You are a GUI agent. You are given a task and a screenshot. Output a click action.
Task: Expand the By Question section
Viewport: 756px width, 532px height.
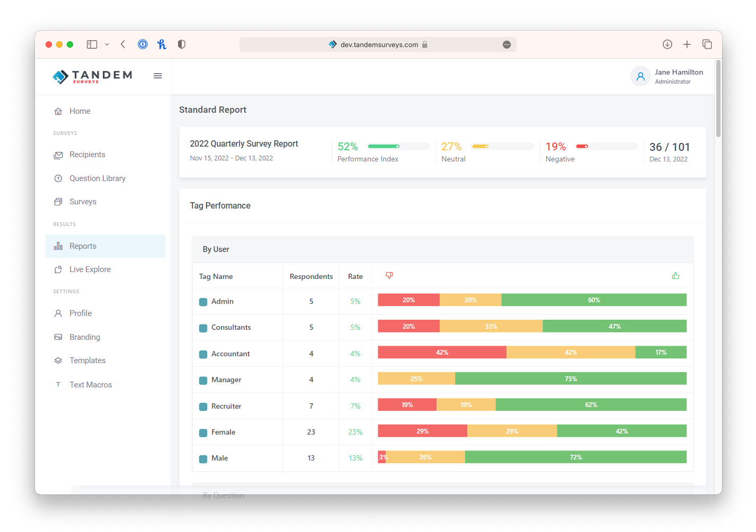(223, 495)
